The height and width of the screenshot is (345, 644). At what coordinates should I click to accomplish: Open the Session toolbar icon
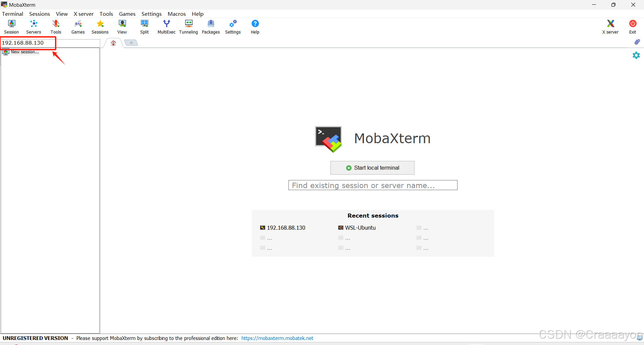[11, 27]
